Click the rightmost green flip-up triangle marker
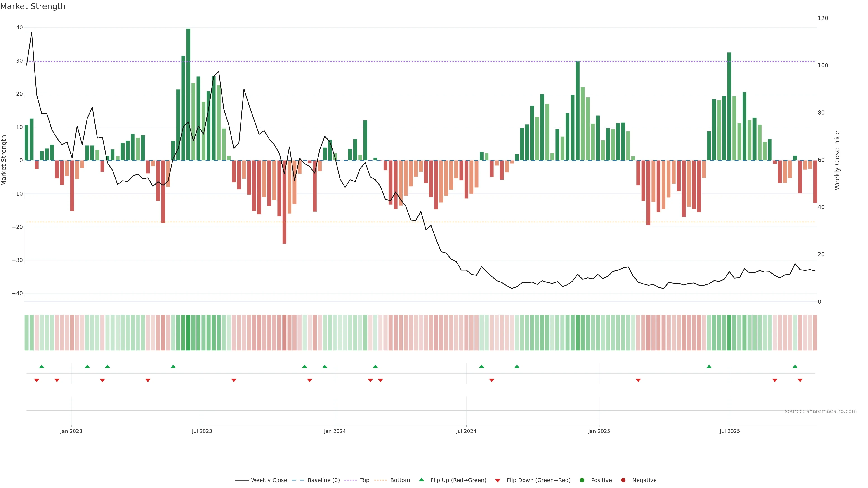 pyautogui.click(x=795, y=366)
